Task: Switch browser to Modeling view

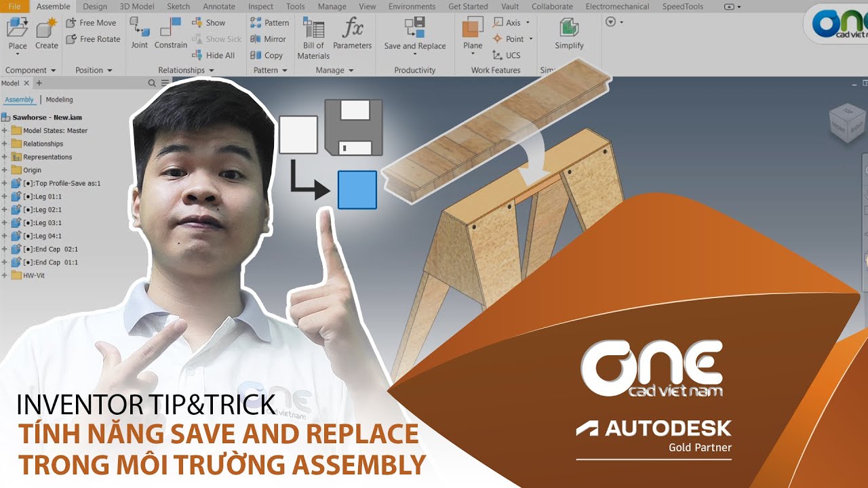Action: [x=59, y=100]
